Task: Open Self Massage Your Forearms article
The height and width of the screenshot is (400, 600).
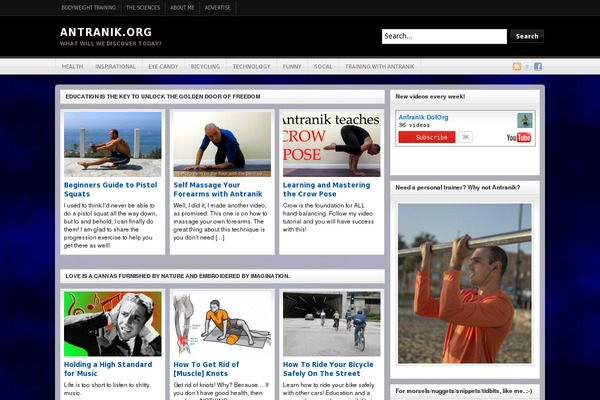Action: click(x=218, y=189)
